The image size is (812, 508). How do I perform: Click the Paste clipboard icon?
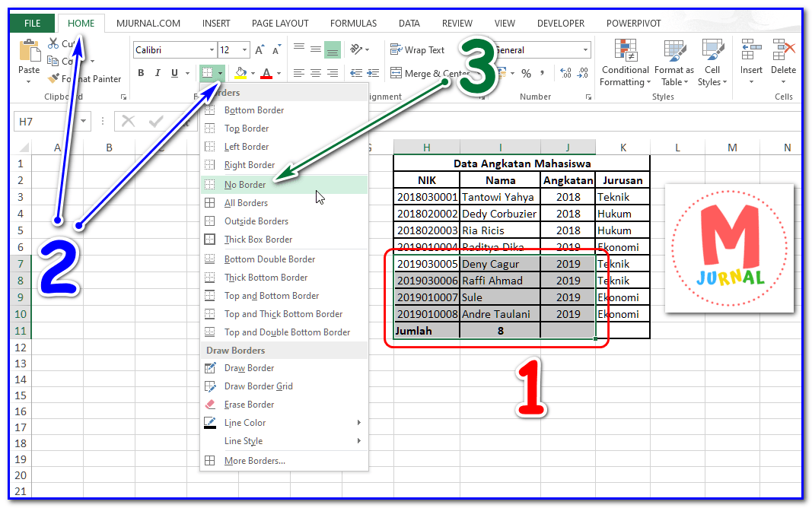[x=30, y=51]
